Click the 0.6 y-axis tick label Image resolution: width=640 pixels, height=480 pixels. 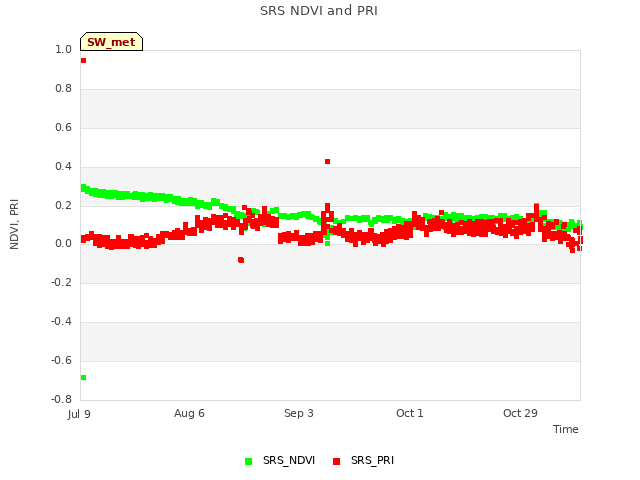point(63,127)
